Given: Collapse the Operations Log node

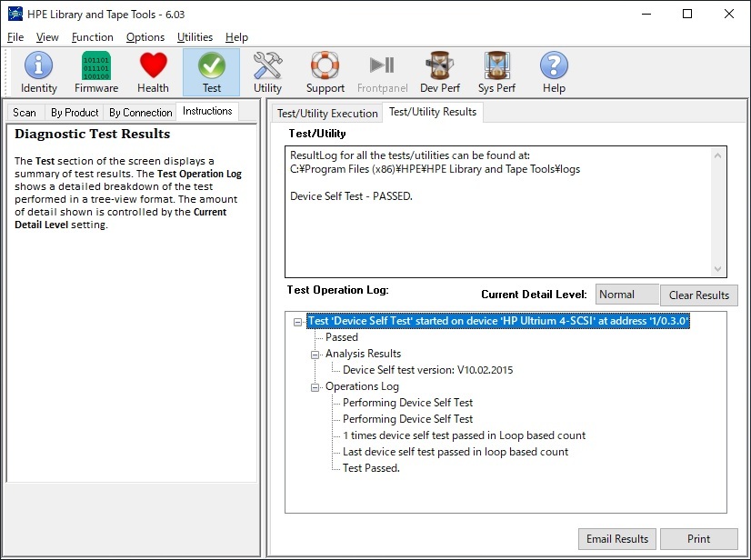Looking at the screenshot, I should coord(315,387).
